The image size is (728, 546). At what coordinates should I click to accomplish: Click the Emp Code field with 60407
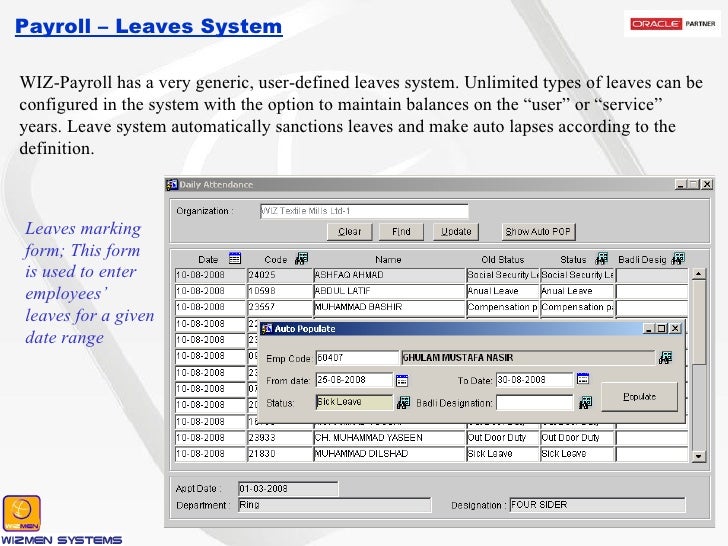[x=357, y=358]
